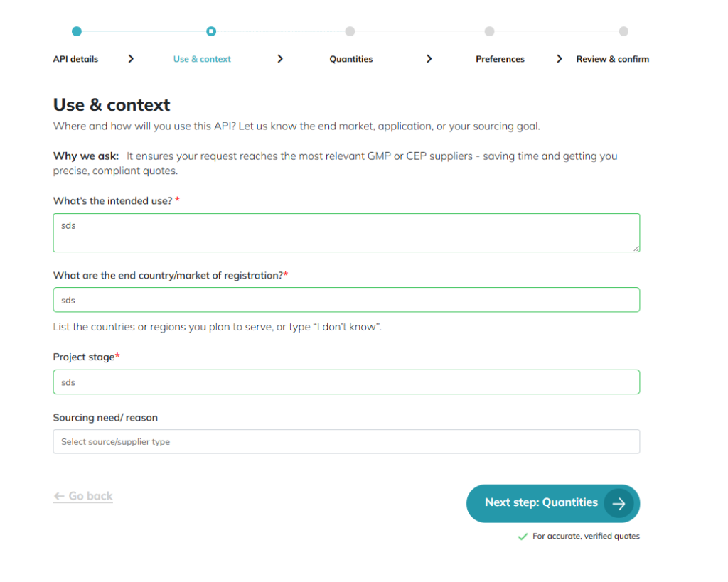Click the Go back link
Image resolution: width=728 pixels, height=582 pixels.
tap(83, 496)
